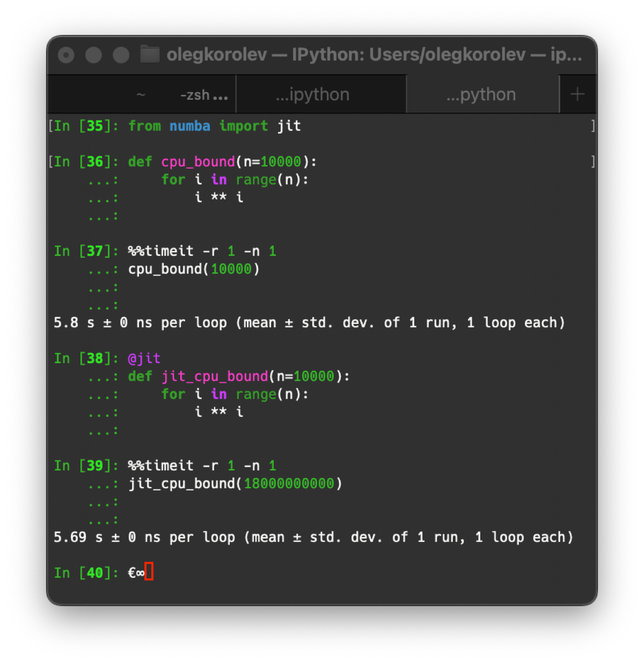
Task: Click '%%timeit -r 1 -n 1' in In [39]
Action: (202, 466)
